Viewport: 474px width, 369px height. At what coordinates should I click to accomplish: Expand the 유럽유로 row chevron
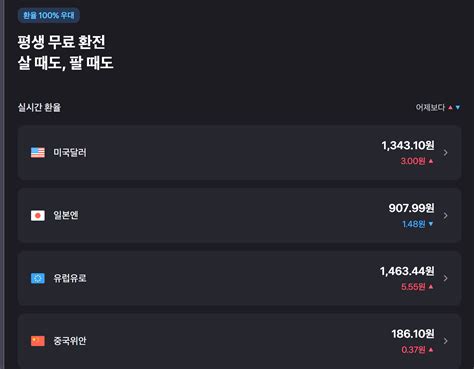coord(446,278)
